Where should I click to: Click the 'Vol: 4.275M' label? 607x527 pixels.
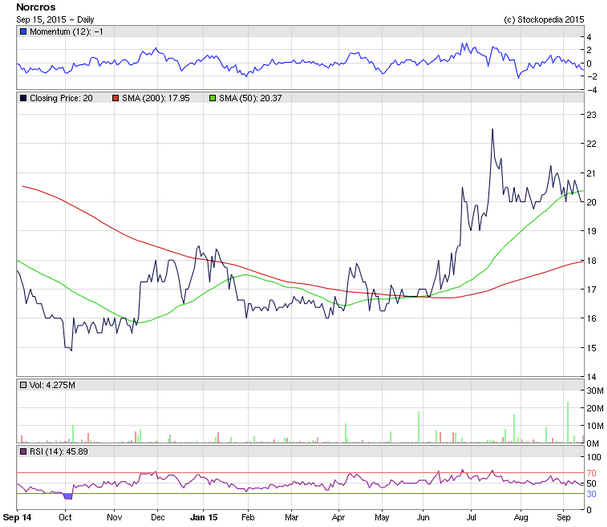tap(53, 385)
